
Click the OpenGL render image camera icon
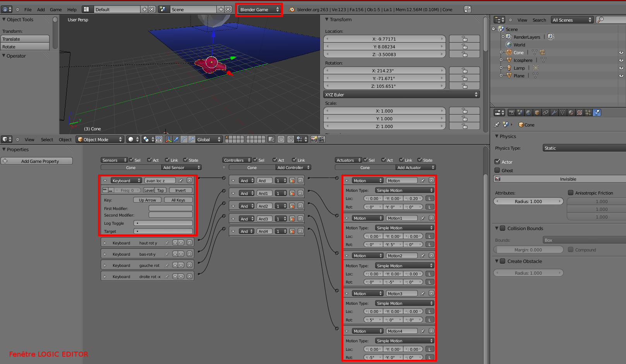pyautogui.click(x=314, y=139)
